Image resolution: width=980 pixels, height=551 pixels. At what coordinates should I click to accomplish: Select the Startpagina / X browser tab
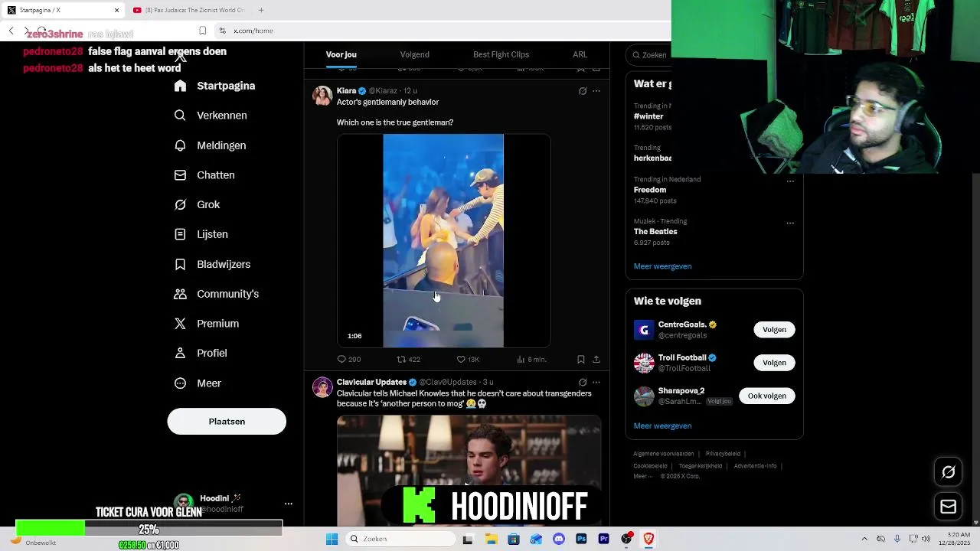click(x=63, y=10)
